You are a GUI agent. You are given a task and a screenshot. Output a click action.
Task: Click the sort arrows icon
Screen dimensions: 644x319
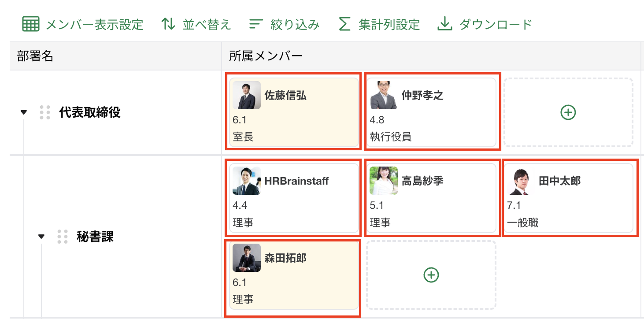pyautogui.click(x=168, y=24)
